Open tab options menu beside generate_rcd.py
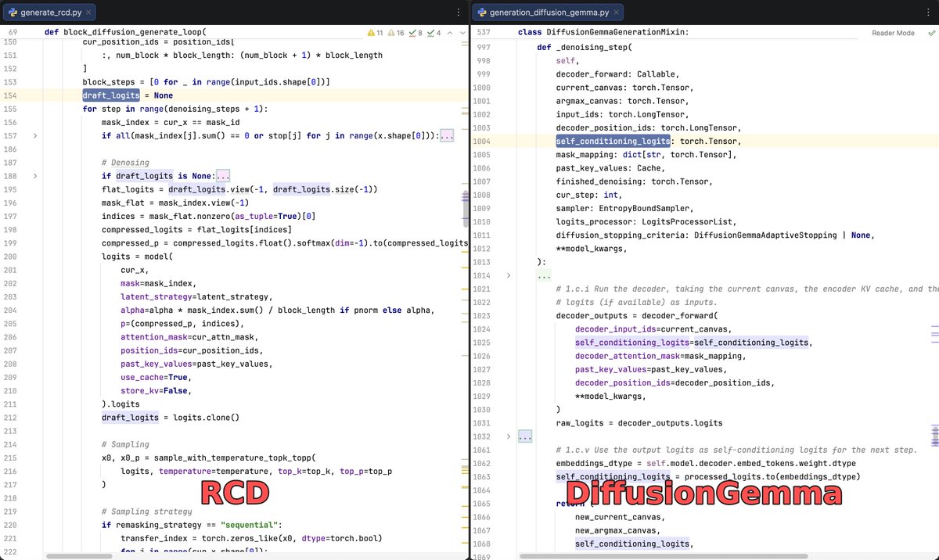Image resolution: width=939 pixels, height=560 pixels. 459,13
